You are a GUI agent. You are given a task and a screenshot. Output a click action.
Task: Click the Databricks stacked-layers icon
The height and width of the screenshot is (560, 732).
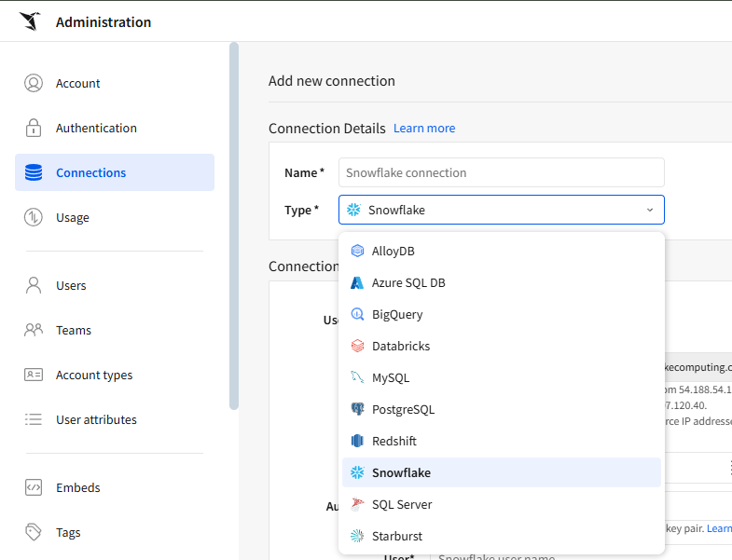357,347
